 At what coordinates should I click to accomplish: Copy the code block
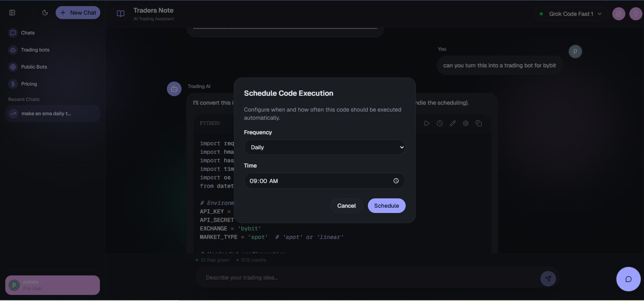479,123
